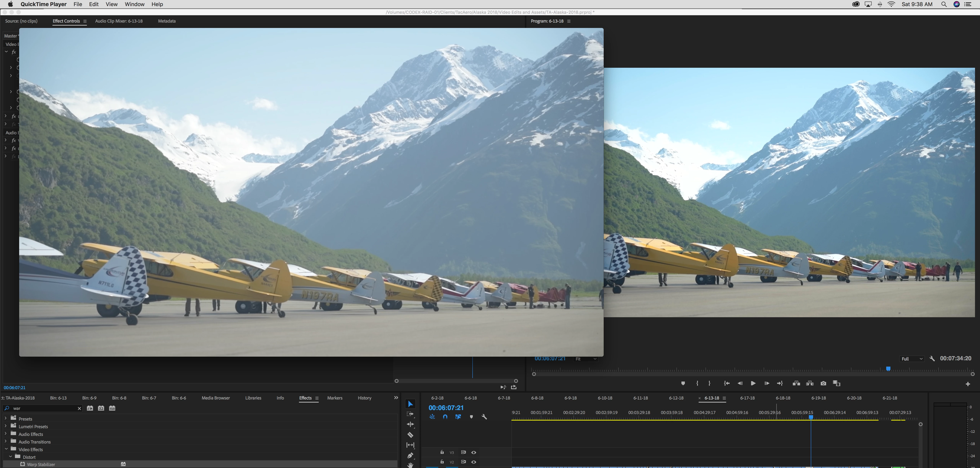Expand the Lumetri Presets folder
The height and width of the screenshot is (468, 980).
click(5, 426)
